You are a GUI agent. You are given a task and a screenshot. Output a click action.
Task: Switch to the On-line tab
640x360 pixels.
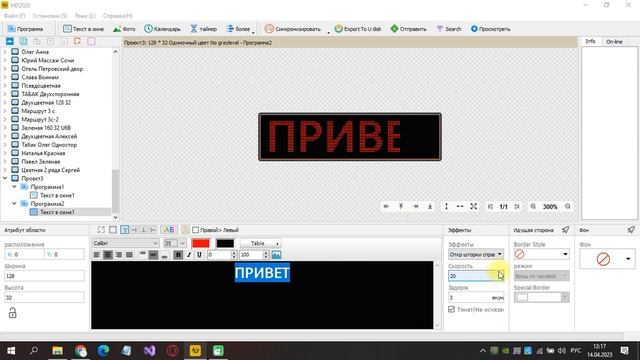(614, 42)
